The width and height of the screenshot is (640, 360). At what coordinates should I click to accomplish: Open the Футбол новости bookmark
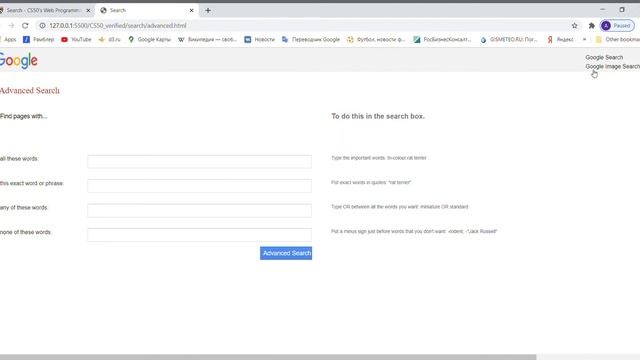point(376,40)
